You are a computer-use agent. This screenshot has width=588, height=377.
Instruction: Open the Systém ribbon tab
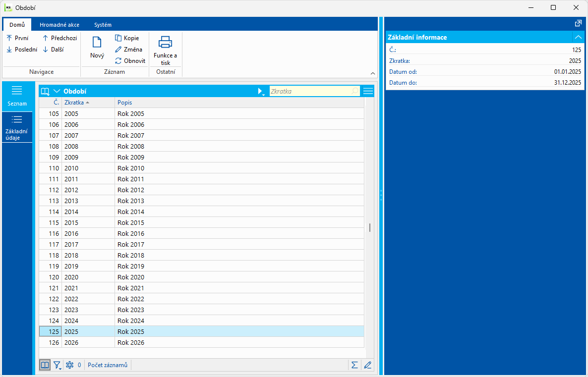(x=103, y=25)
